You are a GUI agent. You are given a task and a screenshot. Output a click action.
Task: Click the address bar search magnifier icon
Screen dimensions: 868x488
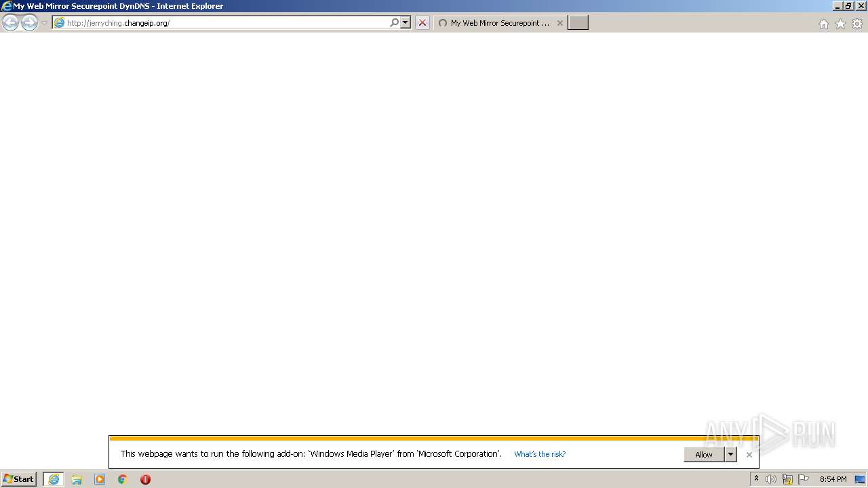point(394,23)
